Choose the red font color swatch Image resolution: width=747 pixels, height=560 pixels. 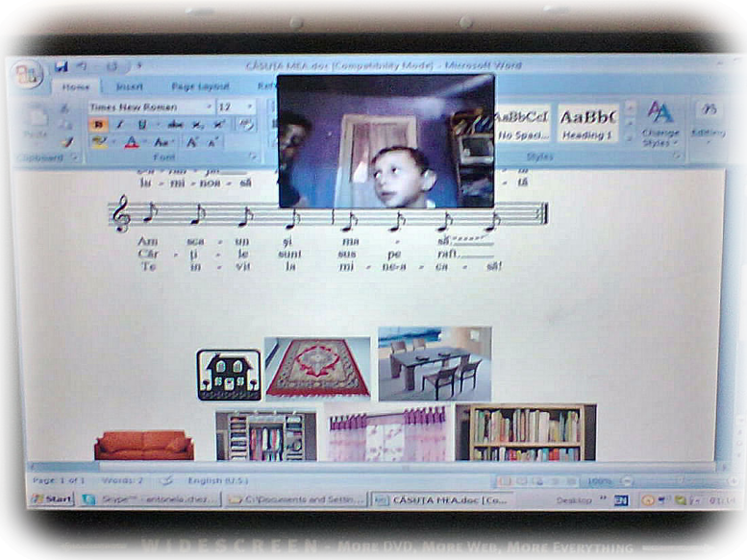coord(131,143)
